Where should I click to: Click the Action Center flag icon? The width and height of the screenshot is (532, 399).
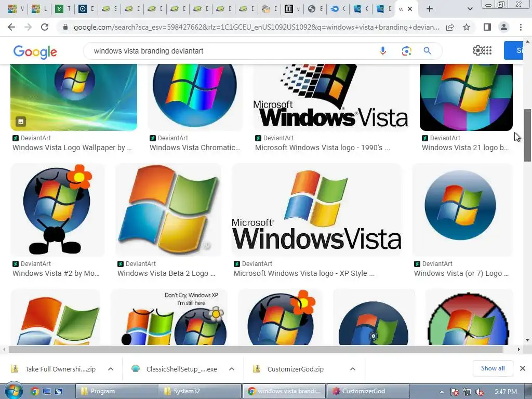coord(455,392)
